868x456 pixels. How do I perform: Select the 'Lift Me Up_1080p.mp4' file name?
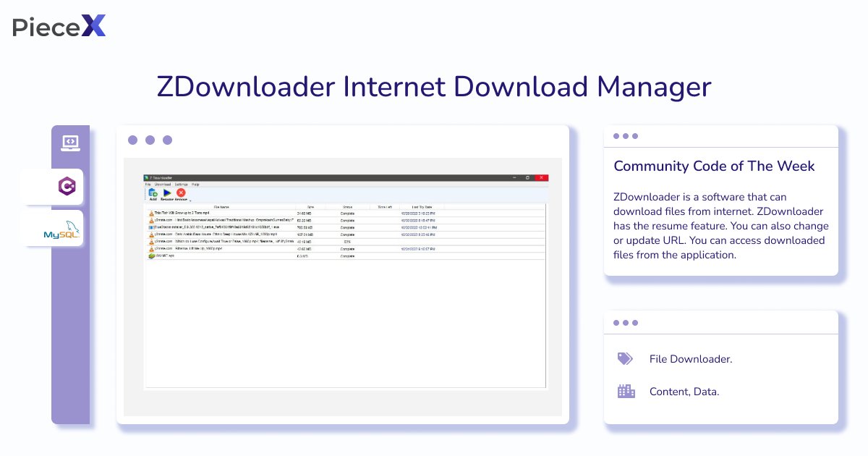188,249
